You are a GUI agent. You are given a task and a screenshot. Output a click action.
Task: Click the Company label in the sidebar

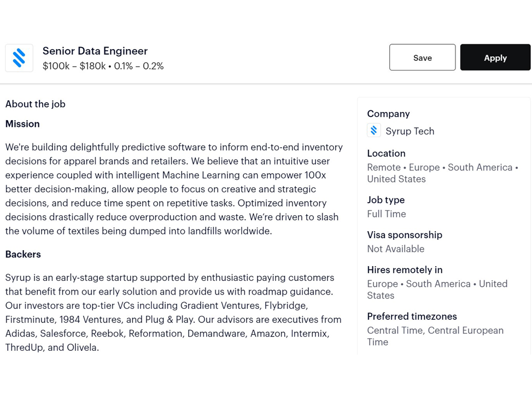pos(389,114)
